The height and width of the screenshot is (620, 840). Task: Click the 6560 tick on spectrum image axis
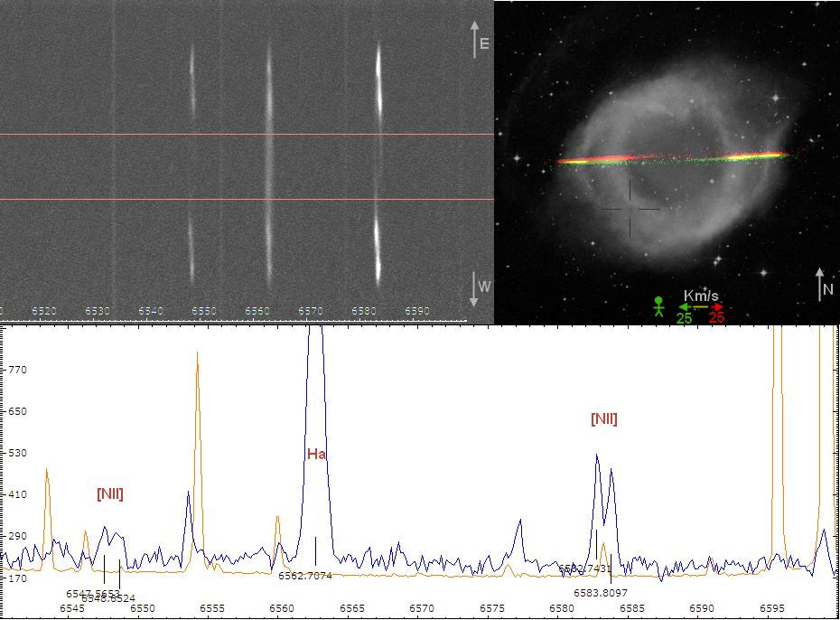point(257,311)
